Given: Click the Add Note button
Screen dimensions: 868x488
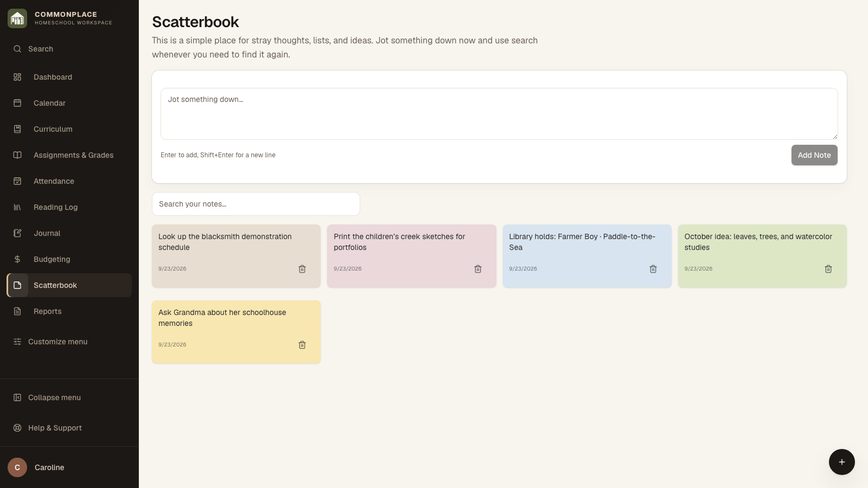Looking at the screenshot, I should coord(814,155).
